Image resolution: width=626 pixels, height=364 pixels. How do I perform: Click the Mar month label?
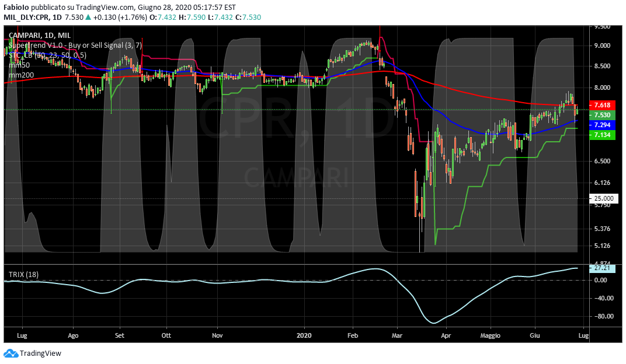coord(397,335)
